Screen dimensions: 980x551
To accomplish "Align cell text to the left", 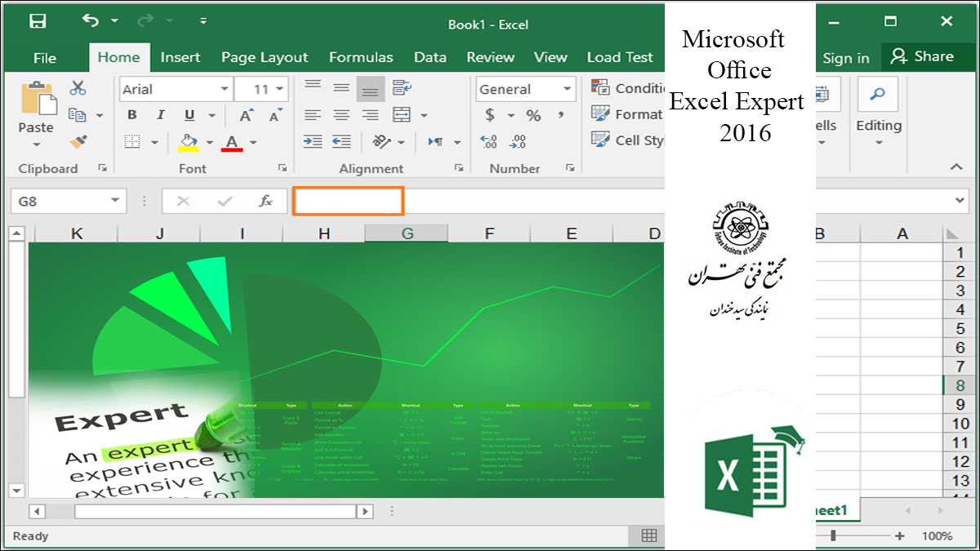I will (312, 114).
